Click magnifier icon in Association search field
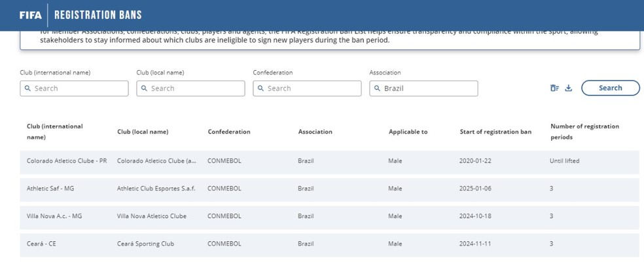The height and width of the screenshot is (264, 644). (x=377, y=88)
